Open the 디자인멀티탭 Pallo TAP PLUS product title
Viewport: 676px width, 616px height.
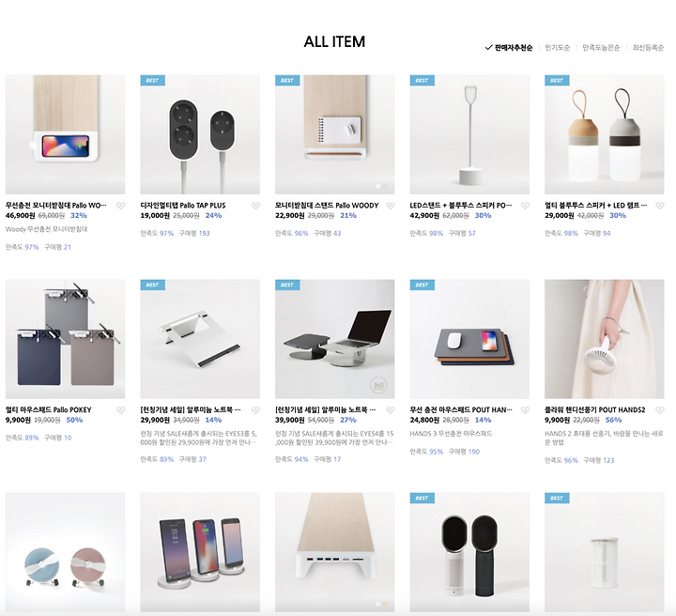point(183,206)
